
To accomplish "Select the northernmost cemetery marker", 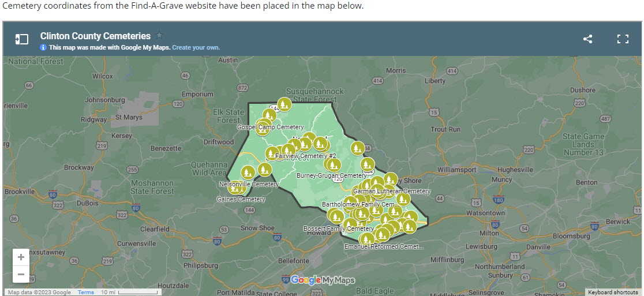I will coord(284,104).
